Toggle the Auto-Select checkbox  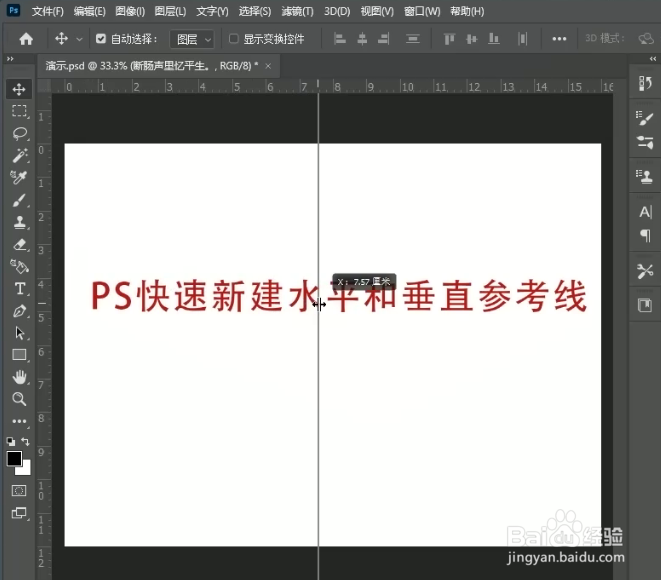click(x=100, y=39)
